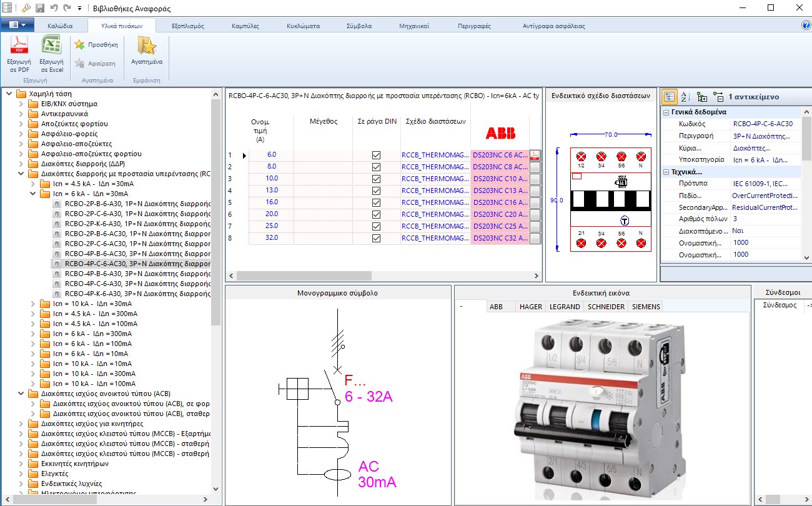Viewport: 812px width, 506px height.
Task: Switch to the Καλώδια ribbon tab
Action: 60,26
